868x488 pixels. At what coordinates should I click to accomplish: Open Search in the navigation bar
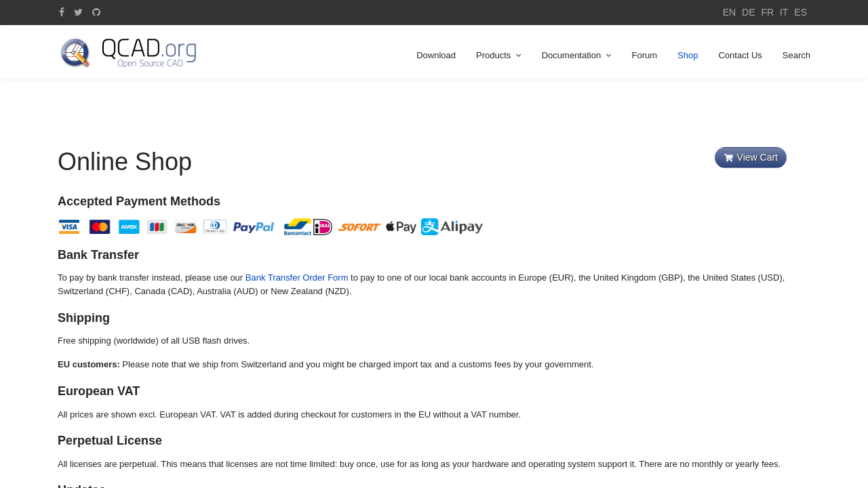[x=796, y=56]
